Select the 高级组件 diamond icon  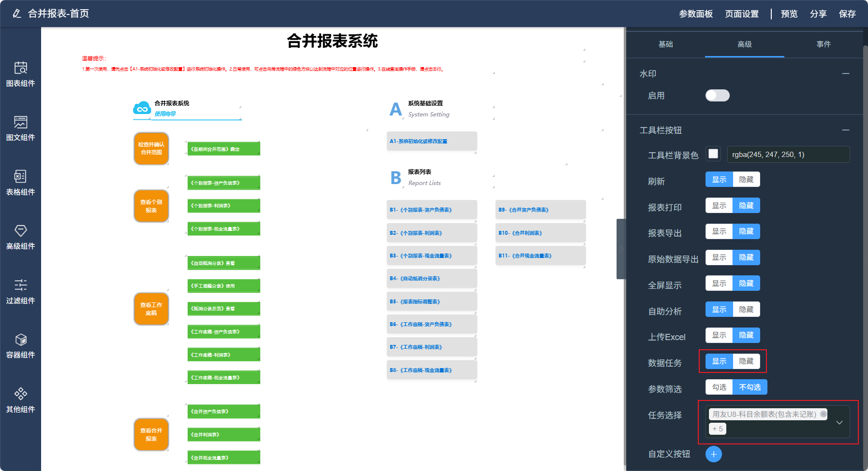(20, 231)
